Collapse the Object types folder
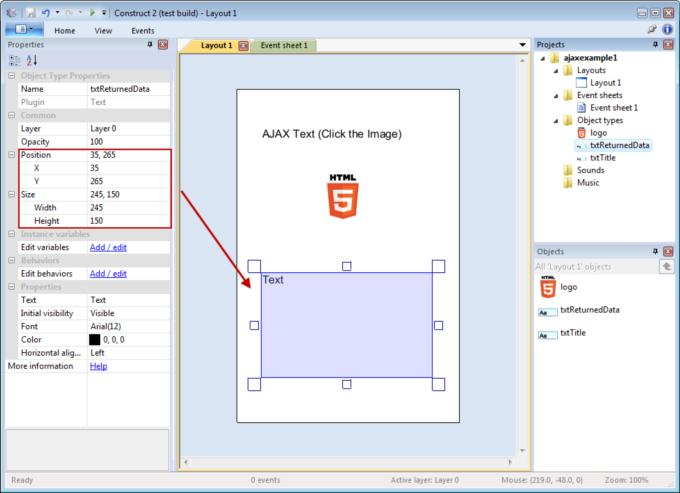 point(556,121)
